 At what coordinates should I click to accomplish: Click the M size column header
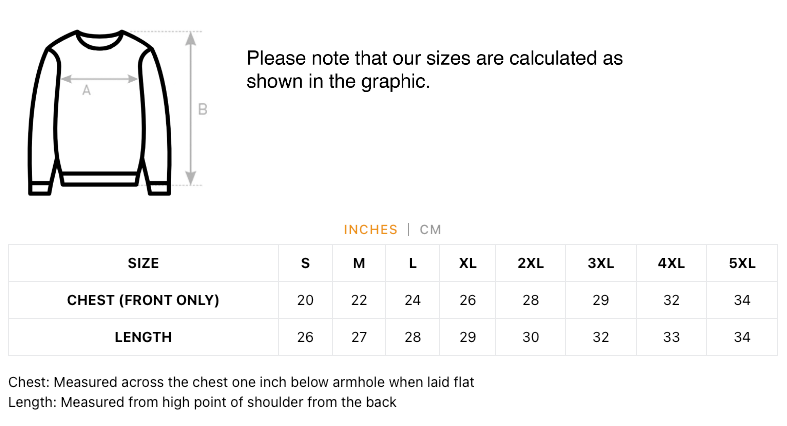(359, 263)
